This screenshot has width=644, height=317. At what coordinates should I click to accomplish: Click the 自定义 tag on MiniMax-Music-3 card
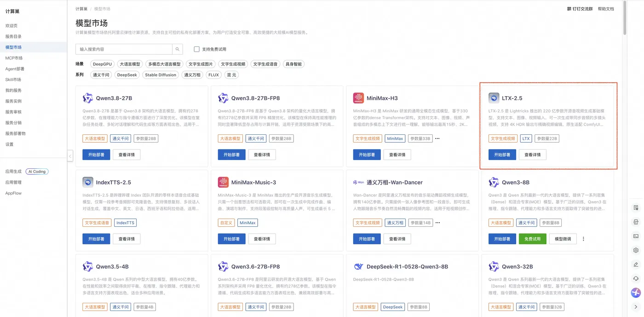coord(226,223)
